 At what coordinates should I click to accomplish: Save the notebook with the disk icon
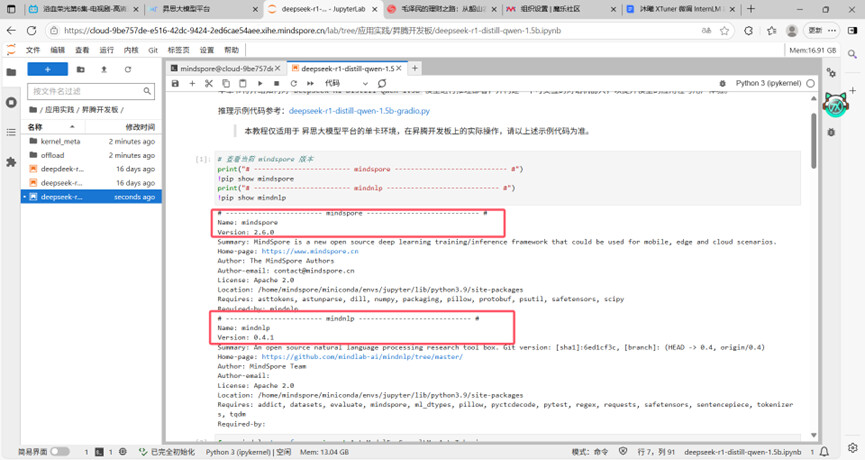(175, 84)
